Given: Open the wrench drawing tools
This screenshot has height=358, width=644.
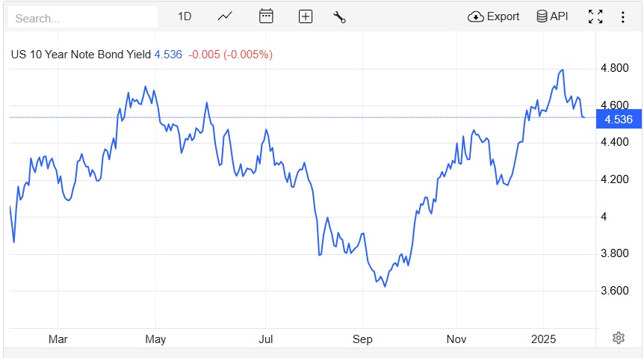Looking at the screenshot, I should 339,16.
